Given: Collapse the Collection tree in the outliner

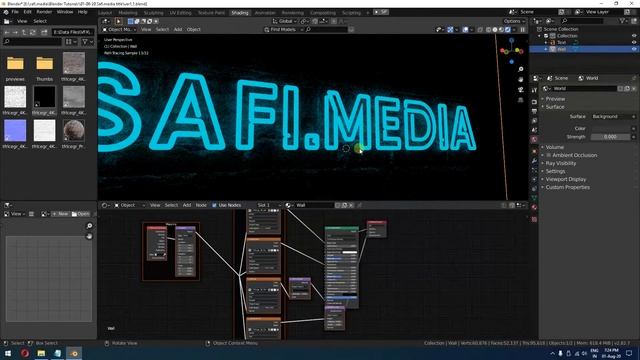Looking at the screenshot, I should [540, 36].
